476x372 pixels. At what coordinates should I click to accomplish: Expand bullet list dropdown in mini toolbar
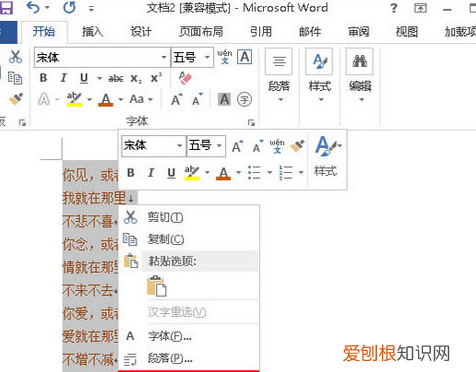[x=270, y=173]
